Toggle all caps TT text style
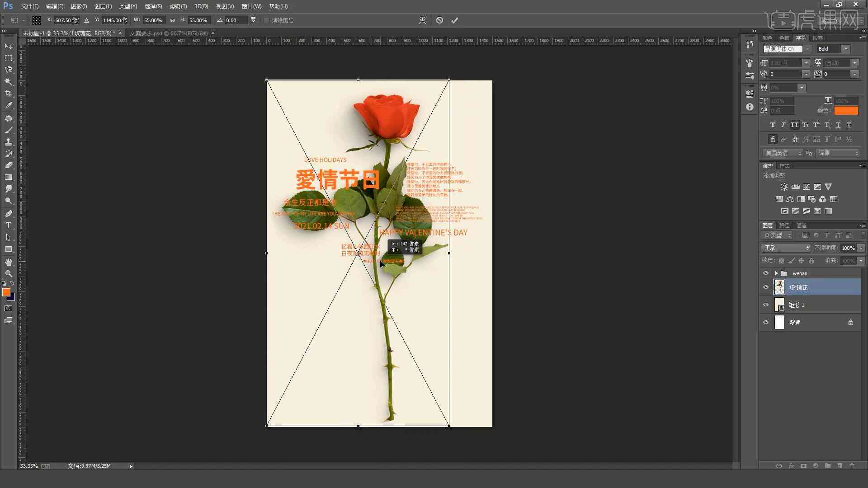The height and width of the screenshot is (488, 868). point(794,125)
